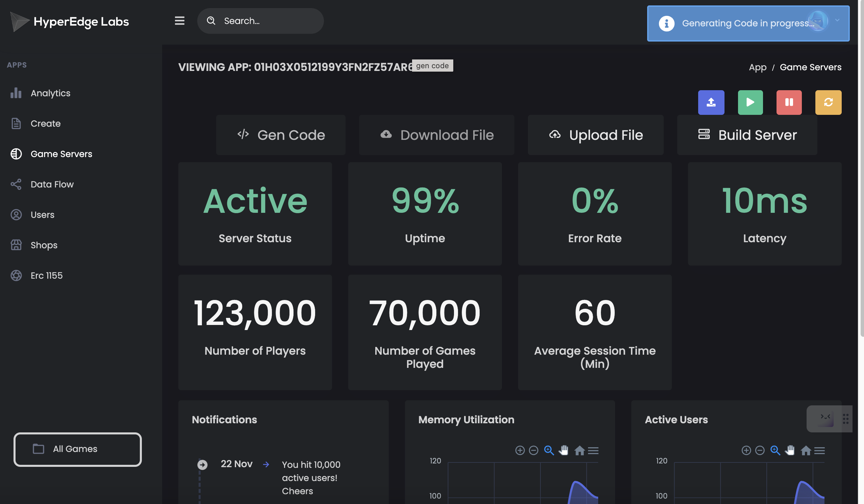Click the Create document icon
The width and height of the screenshot is (864, 504).
coord(16,123)
